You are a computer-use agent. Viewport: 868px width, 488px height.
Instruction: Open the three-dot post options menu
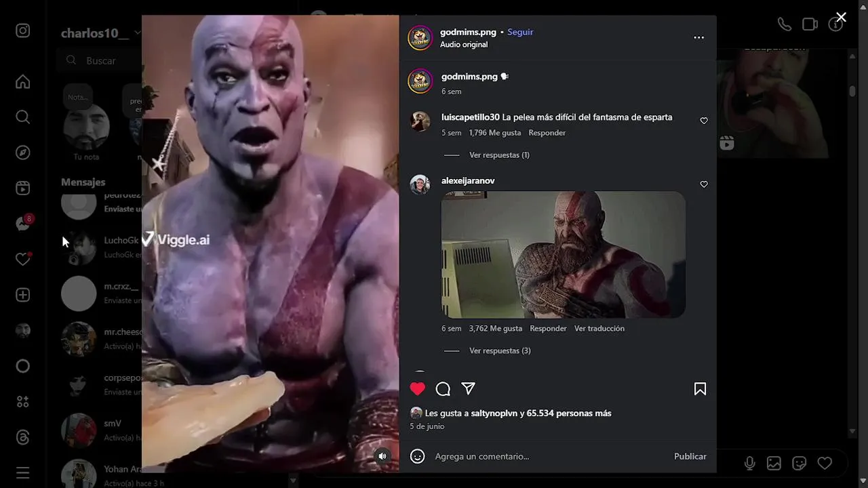pos(698,37)
